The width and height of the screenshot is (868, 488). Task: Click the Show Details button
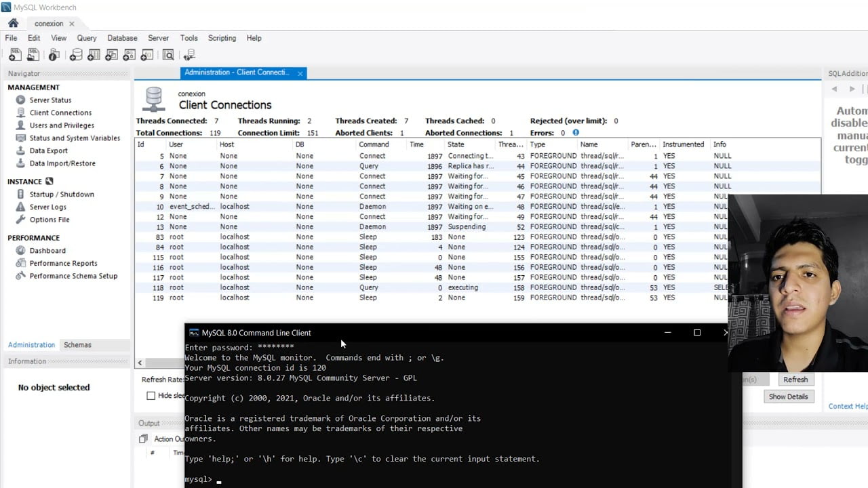pos(788,396)
